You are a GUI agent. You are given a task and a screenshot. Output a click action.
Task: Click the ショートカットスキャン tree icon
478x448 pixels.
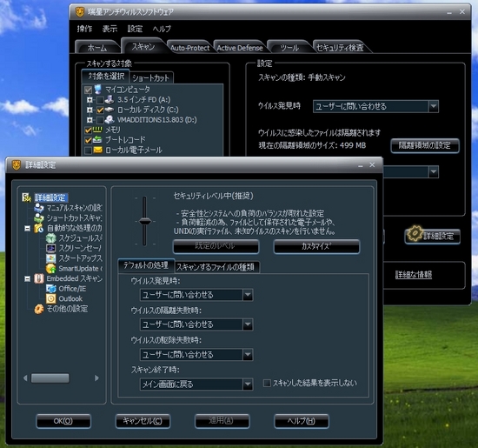coord(39,217)
